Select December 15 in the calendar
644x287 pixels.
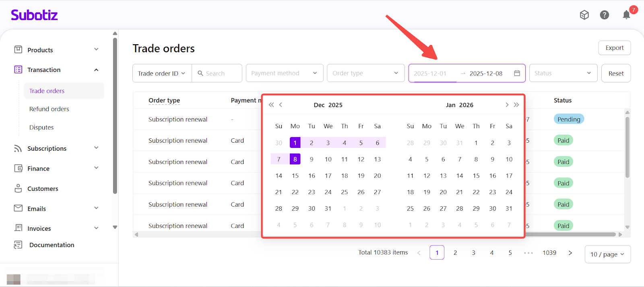tap(295, 176)
